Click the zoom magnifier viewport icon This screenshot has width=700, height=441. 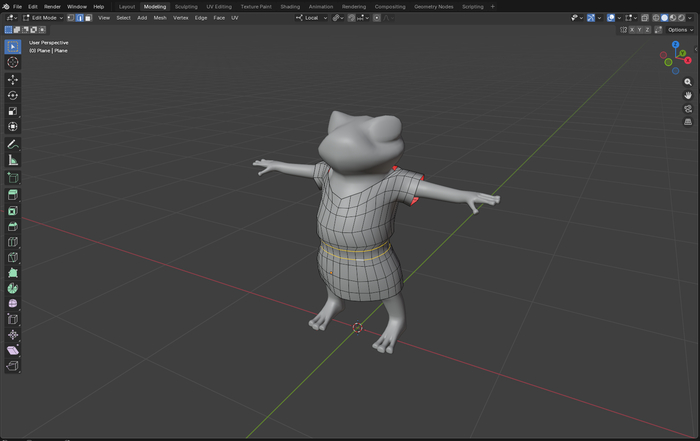688,82
